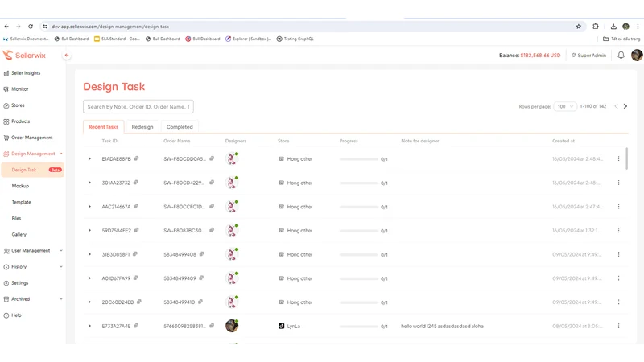
Task: Focus the Search By Note input field
Action: point(138,107)
